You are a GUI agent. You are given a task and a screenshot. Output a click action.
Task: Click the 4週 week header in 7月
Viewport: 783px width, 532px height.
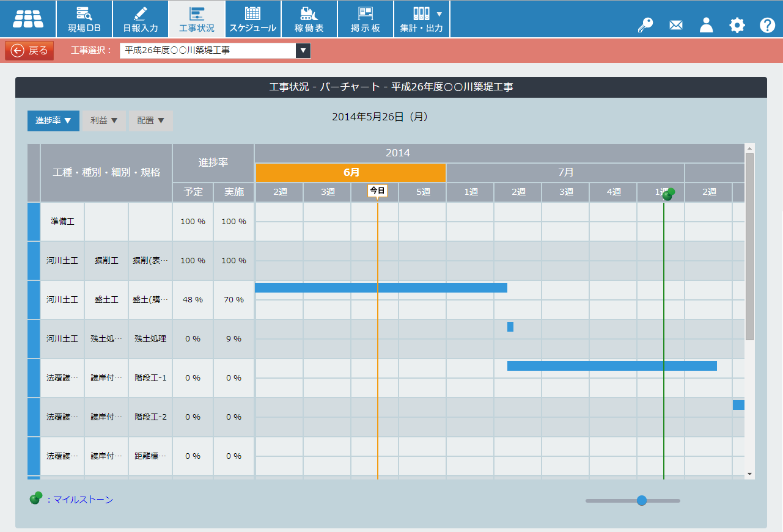[x=613, y=192]
